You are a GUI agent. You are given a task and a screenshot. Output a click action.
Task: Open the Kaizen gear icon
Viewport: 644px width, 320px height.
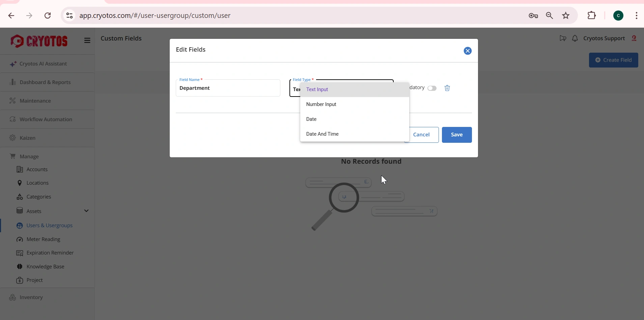click(x=13, y=138)
